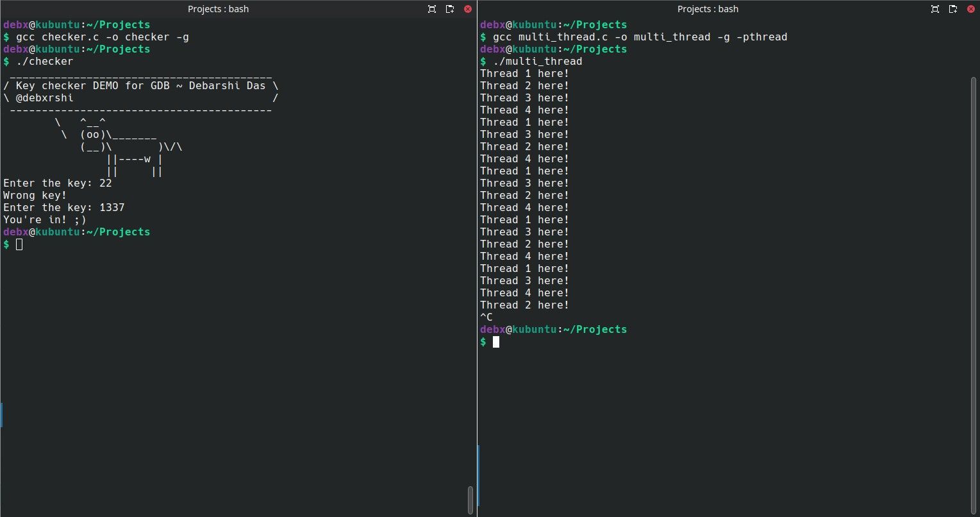Close the left terminal pane
Image resolution: width=980 pixels, height=517 pixels.
(467, 9)
